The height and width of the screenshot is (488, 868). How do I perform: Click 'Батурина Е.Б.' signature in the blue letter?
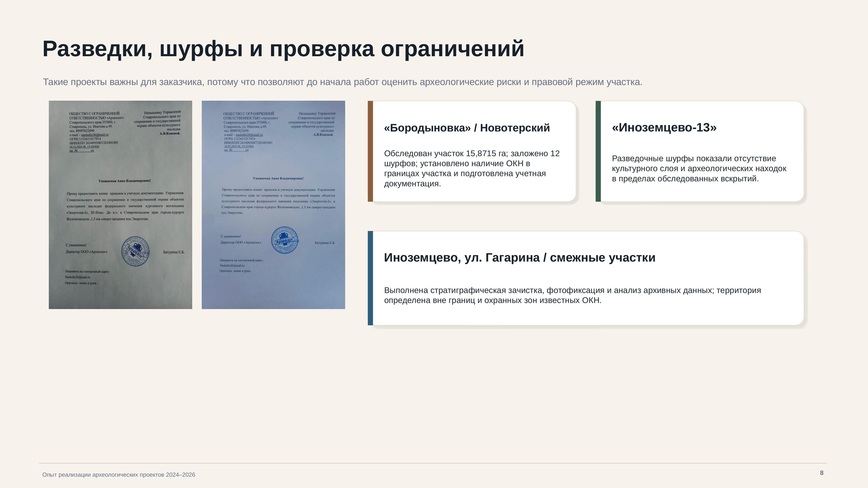(x=325, y=243)
